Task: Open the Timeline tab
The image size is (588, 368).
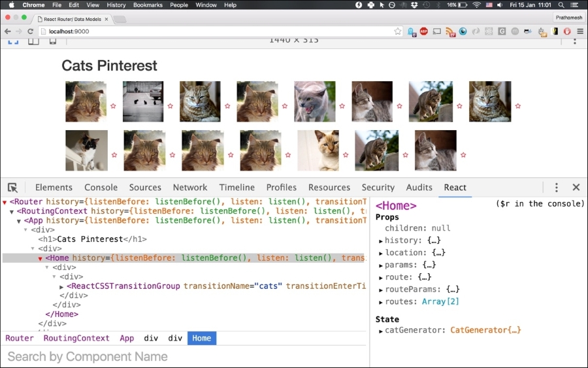Action: tap(237, 187)
